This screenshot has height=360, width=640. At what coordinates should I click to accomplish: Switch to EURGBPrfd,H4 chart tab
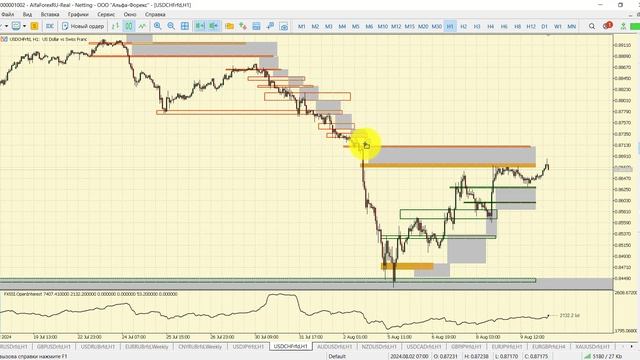pyautogui.click(x=549, y=347)
